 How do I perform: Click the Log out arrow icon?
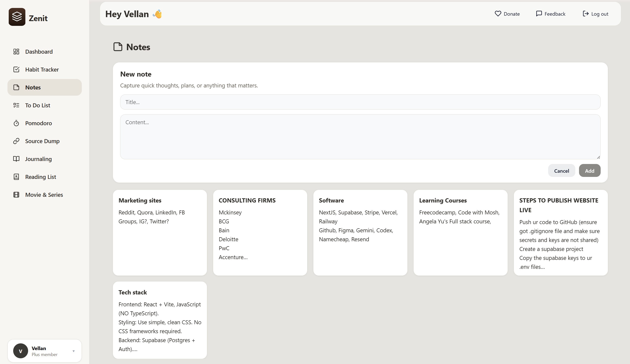[585, 14]
